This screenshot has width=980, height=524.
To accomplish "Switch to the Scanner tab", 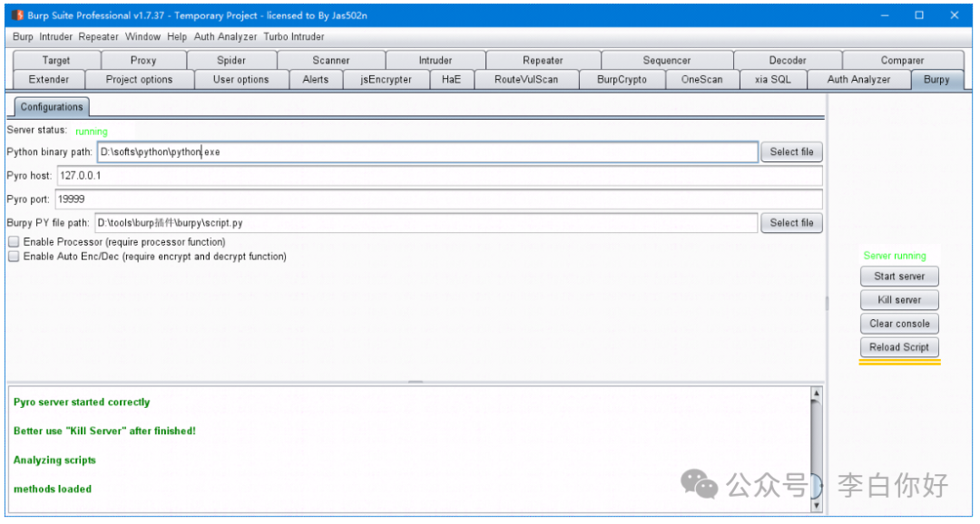I will (x=331, y=61).
